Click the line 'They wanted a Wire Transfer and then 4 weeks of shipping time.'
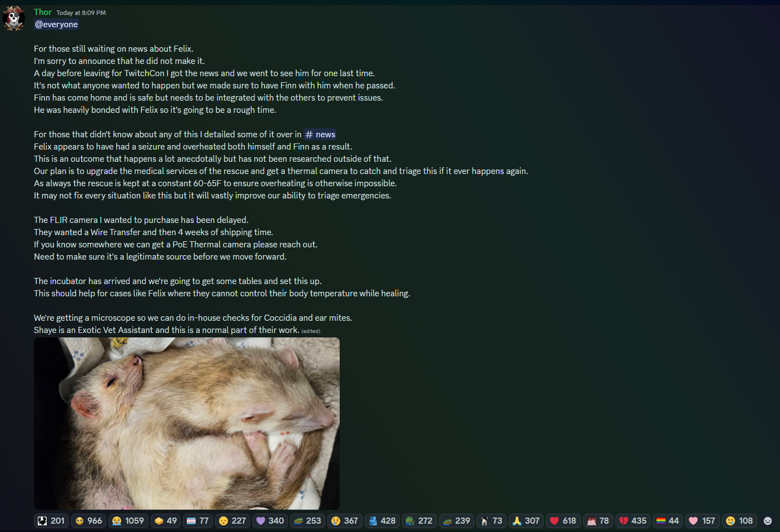The width and height of the screenshot is (780, 532). pyautogui.click(x=153, y=232)
